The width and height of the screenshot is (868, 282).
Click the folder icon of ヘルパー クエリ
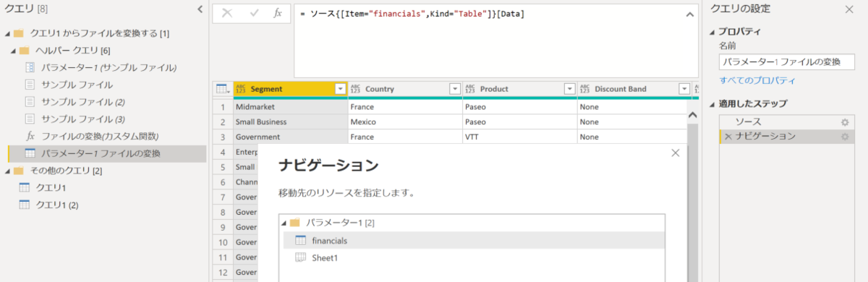(x=25, y=51)
